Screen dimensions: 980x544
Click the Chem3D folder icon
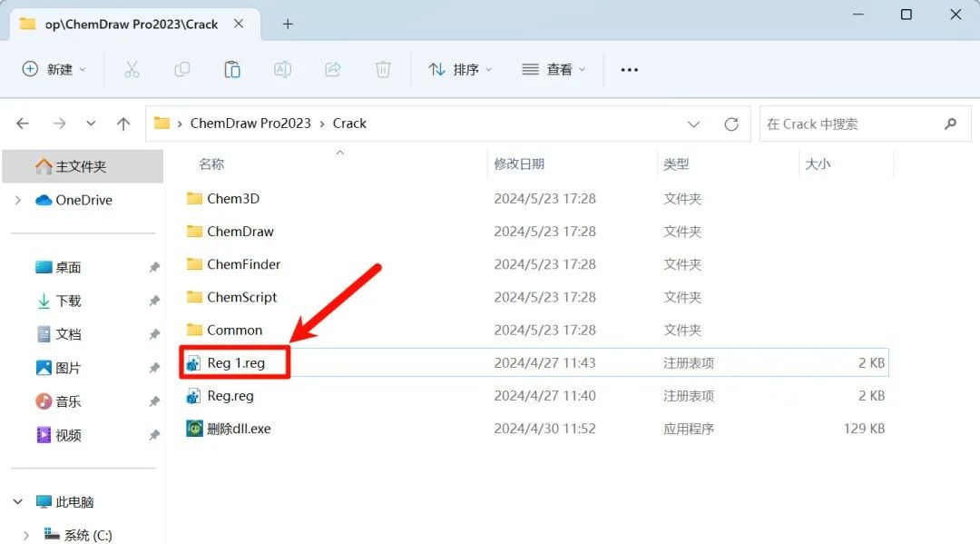click(194, 198)
